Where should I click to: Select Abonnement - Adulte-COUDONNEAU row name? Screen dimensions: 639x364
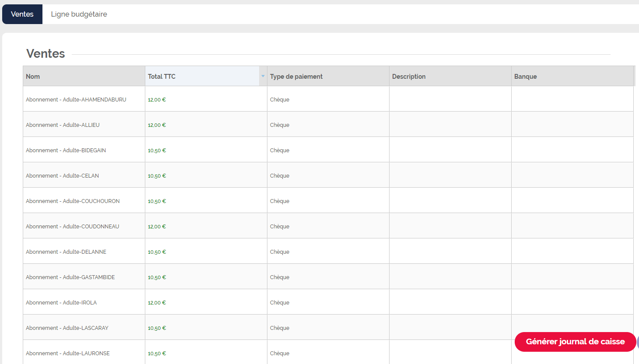(x=73, y=227)
